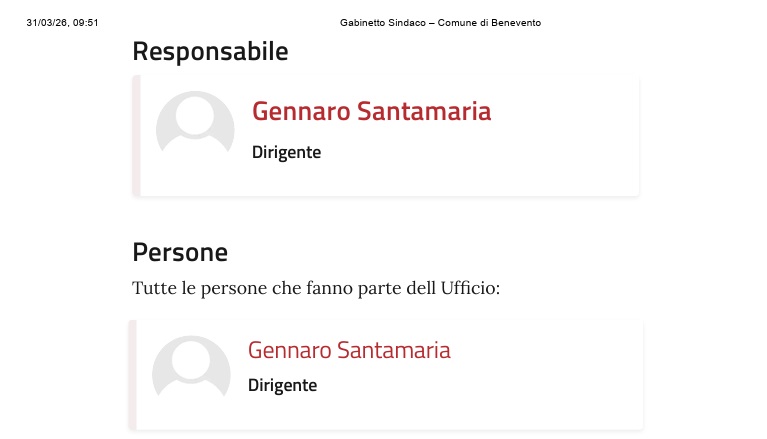767x439 pixels.
Task: Select the Responsabile section heading
Action: tap(210, 51)
